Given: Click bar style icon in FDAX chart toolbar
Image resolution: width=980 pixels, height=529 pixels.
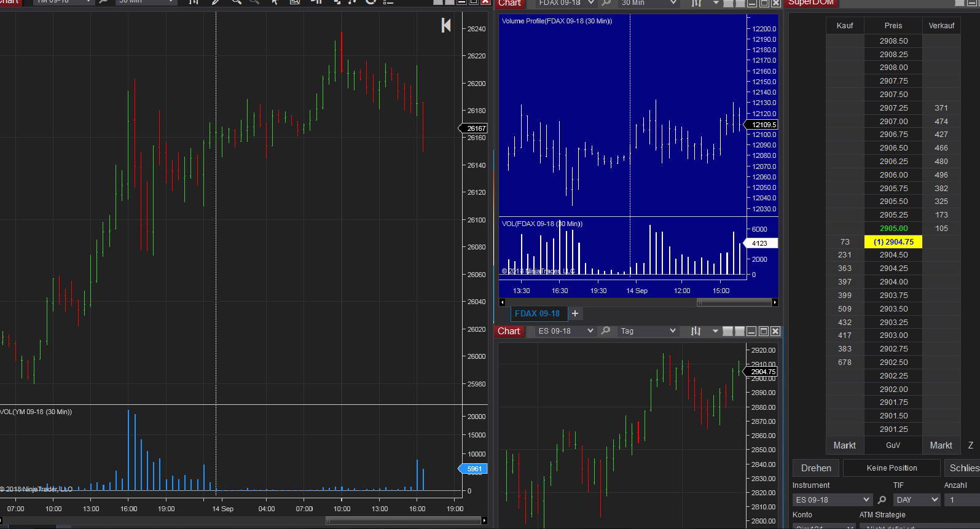Looking at the screenshot, I should [696, 2].
